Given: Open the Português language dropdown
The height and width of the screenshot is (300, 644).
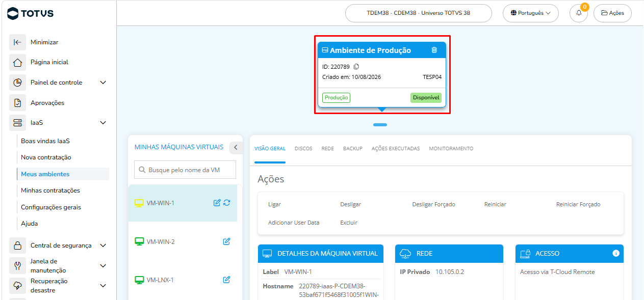Looking at the screenshot, I should click(531, 13).
